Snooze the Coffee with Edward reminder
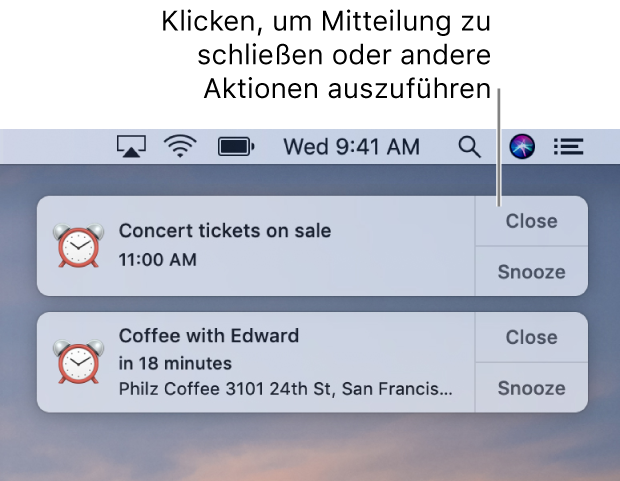The image size is (620, 481). [531, 388]
